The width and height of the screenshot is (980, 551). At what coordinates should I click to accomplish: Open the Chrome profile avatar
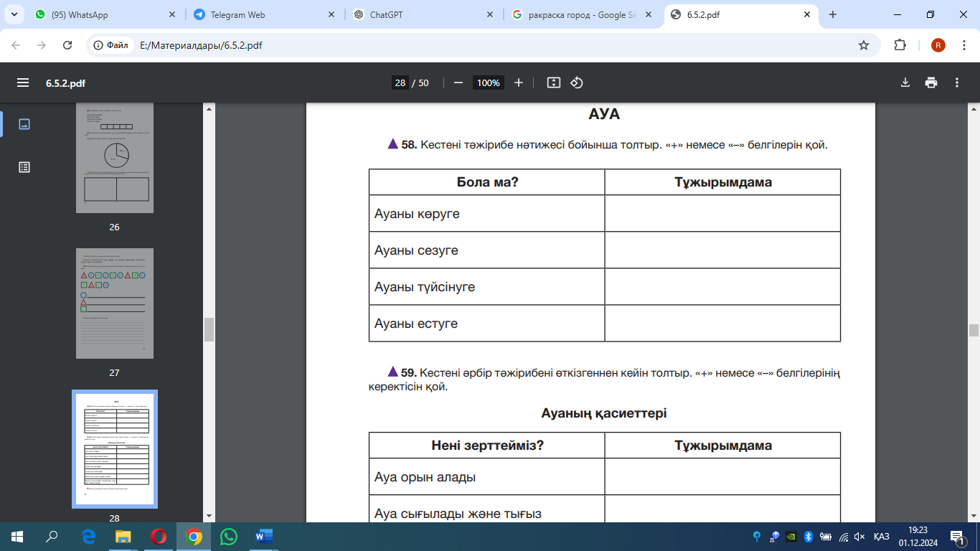point(938,45)
